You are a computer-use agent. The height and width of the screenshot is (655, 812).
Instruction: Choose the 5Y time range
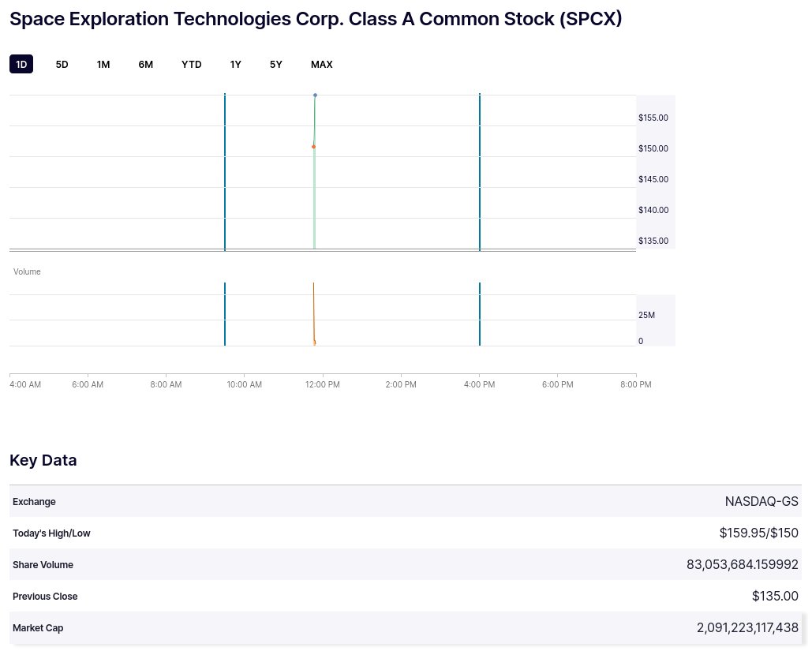point(276,64)
